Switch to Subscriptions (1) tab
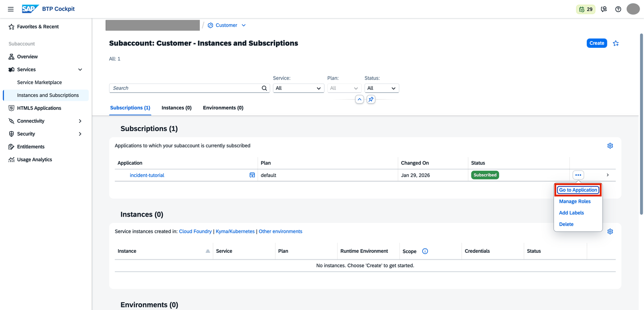Image resolution: width=644 pixels, height=310 pixels. (130, 108)
